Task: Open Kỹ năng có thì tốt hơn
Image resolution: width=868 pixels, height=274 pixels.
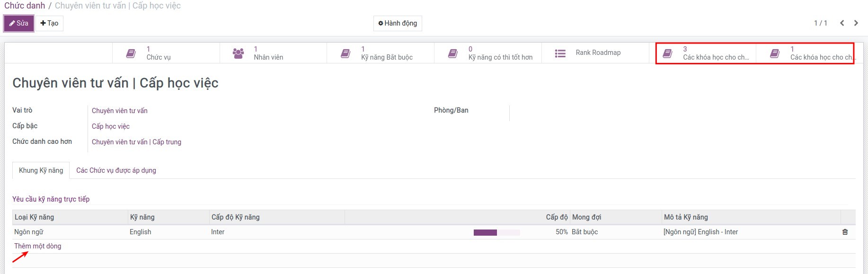Action: tap(487, 53)
